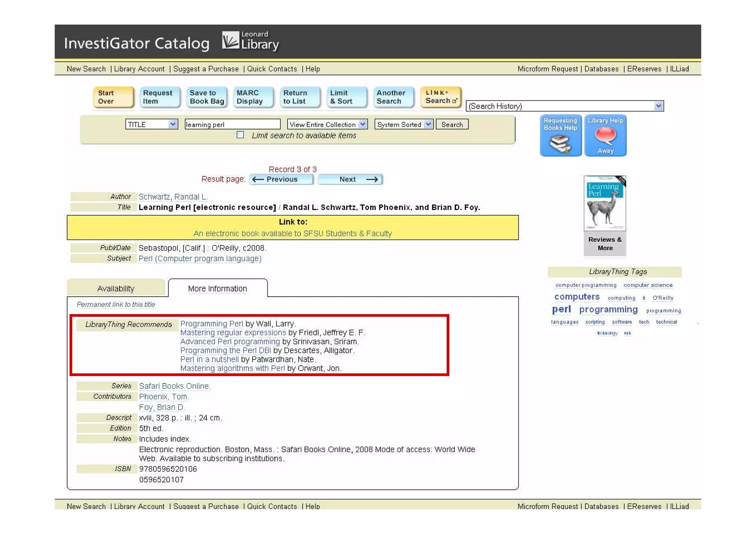Expand the View Entire Collection dropdown
This screenshot has height=534, width=756.
tap(327, 124)
